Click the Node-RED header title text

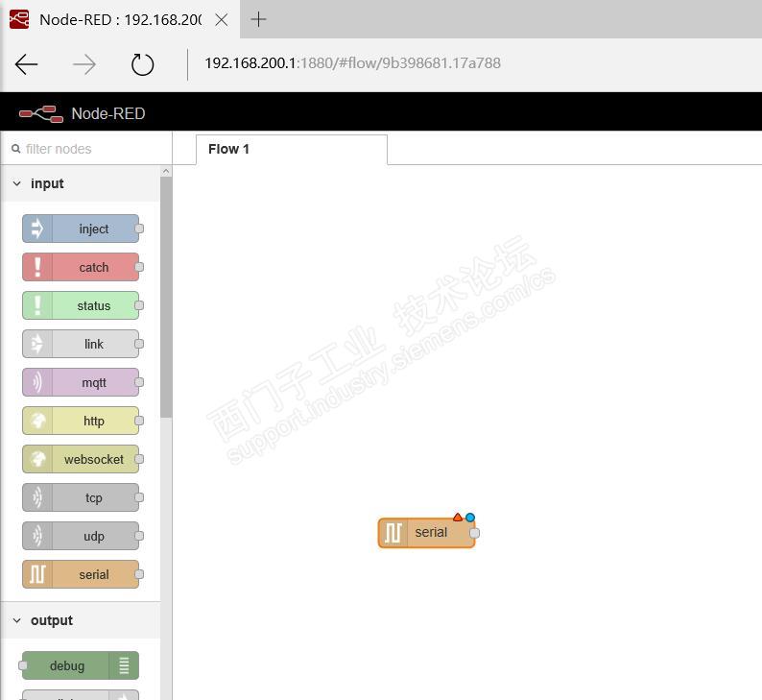pos(107,113)
